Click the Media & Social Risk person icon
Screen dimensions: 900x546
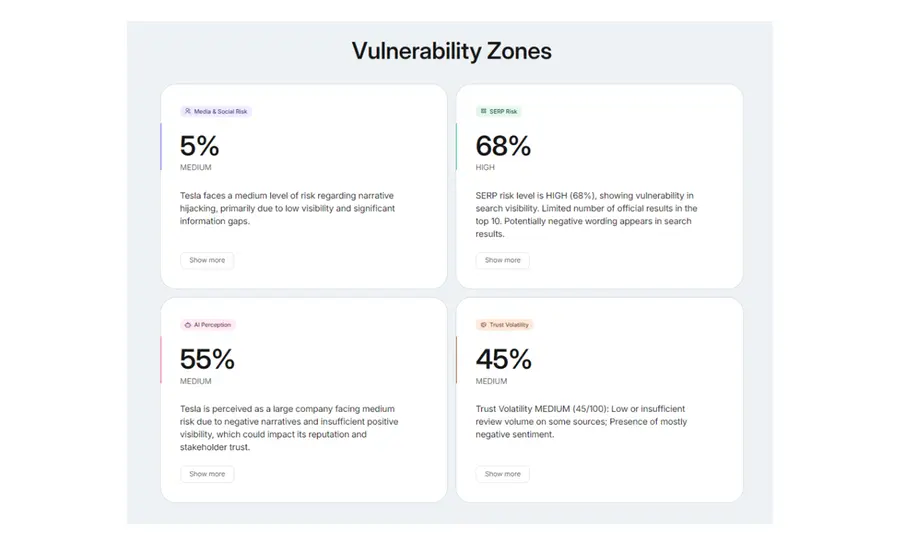[187, 111]
